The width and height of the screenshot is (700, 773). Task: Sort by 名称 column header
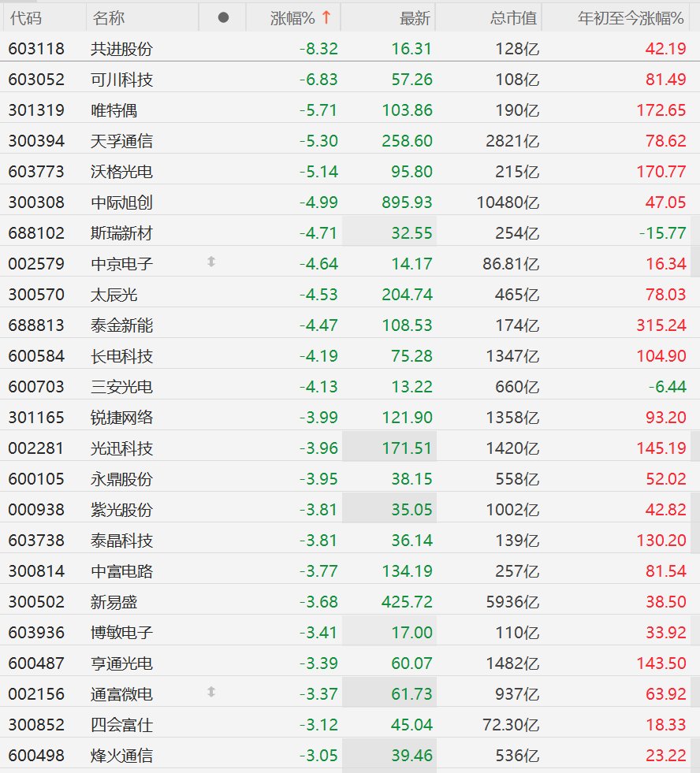click(109, 18)
